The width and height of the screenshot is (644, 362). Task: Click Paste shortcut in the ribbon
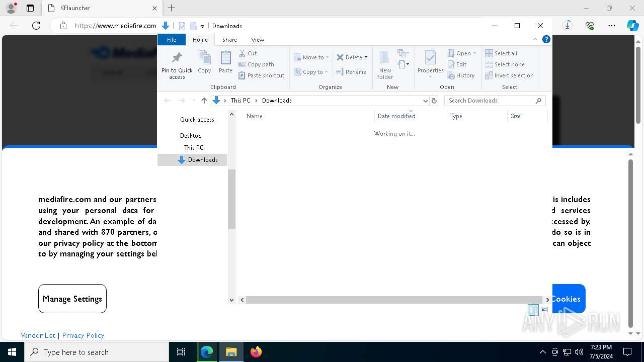[x=261, y=75]
